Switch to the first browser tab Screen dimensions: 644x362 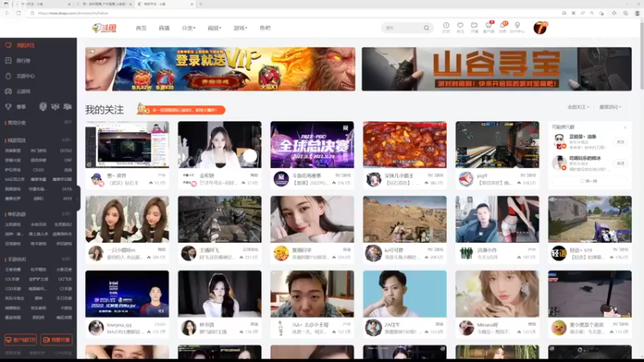(x=43, y=4)
